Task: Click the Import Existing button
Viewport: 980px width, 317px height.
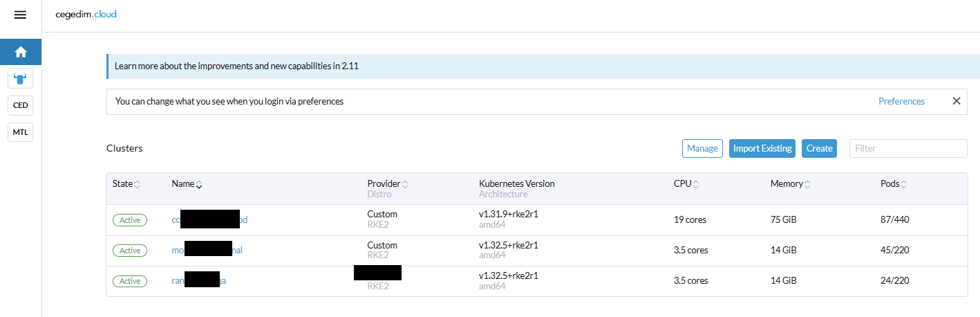Action: click(762, 148)
